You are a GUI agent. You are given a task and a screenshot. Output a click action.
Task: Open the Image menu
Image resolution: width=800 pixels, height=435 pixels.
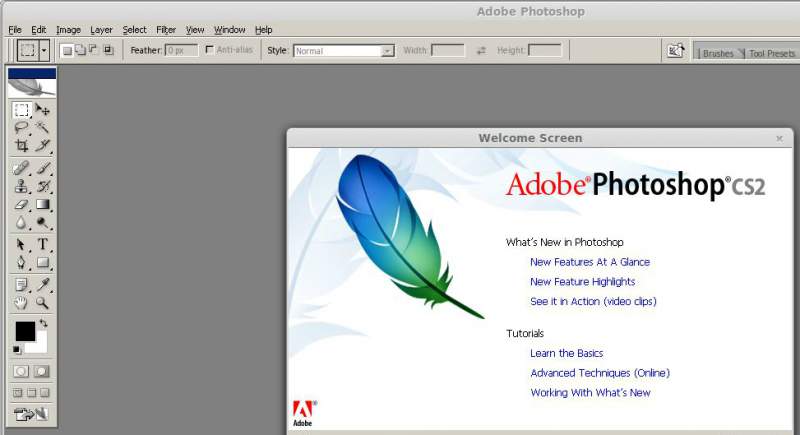[68, 30]
